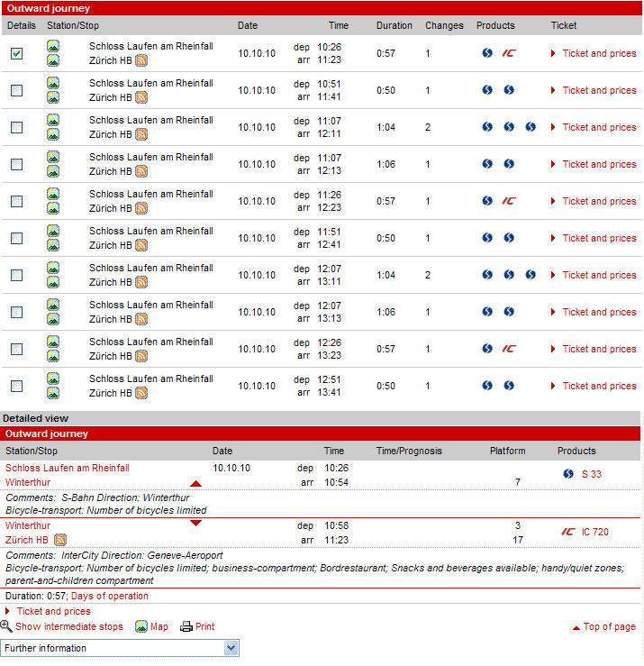Click the Days of operation link
The image size is (644, 666).
[x=110, y=596]
